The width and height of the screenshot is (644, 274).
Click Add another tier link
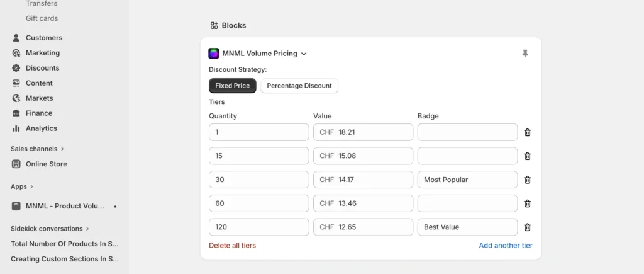506,246
